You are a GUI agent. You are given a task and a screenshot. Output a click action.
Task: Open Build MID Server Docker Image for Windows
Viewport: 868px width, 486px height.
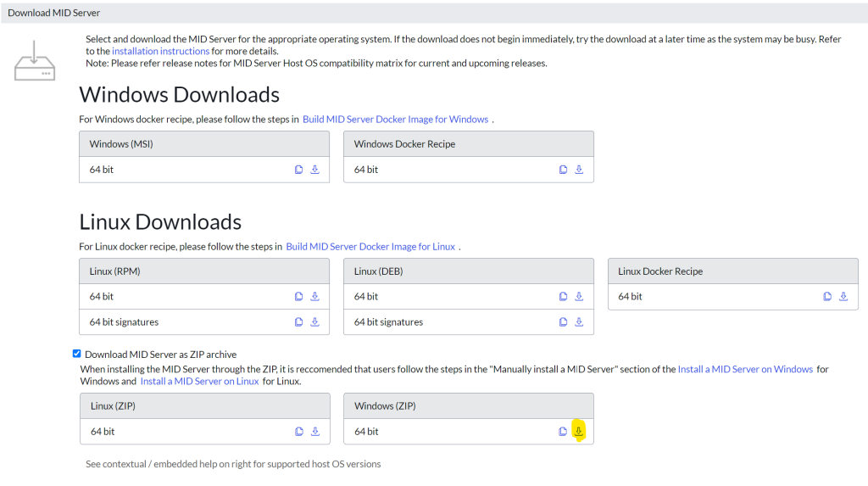[x=395, y=120]
